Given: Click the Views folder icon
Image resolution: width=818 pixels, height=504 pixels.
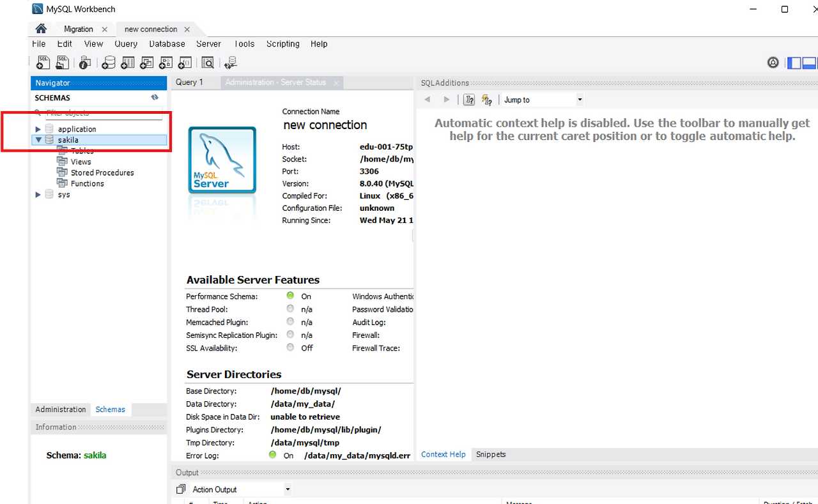Looking at the screenshot, I should point(62,162).
